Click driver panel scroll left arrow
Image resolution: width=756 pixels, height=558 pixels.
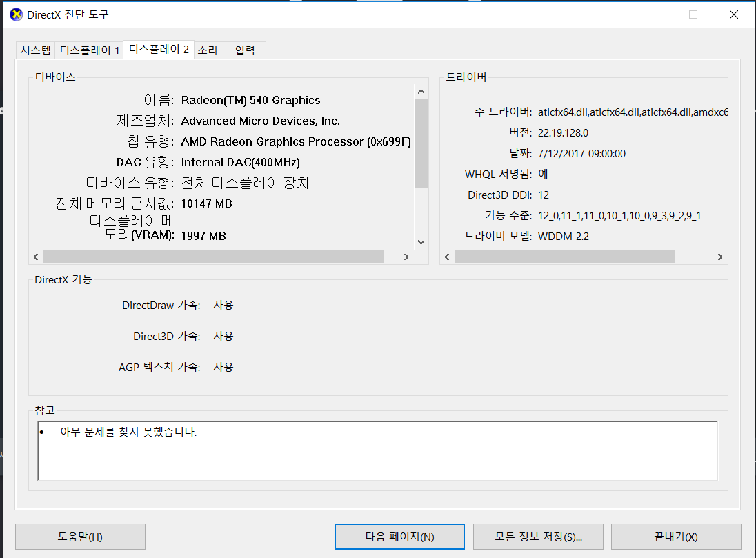(447, 257)
